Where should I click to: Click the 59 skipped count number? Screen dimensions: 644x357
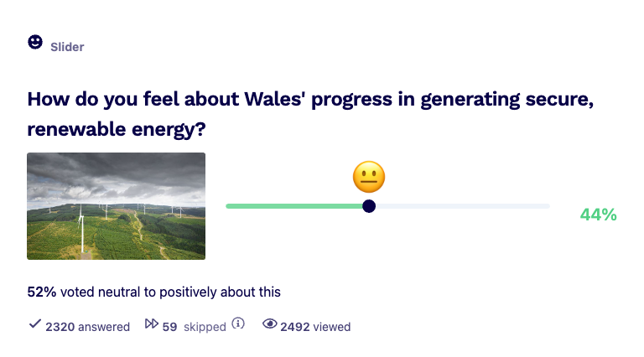coord(169,327)
